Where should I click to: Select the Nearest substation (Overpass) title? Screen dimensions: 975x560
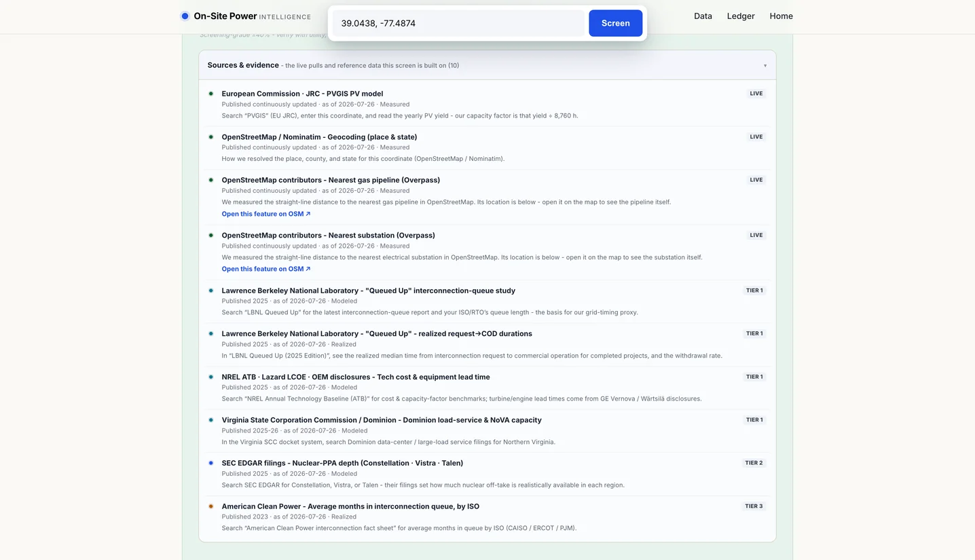coord(329,236)
